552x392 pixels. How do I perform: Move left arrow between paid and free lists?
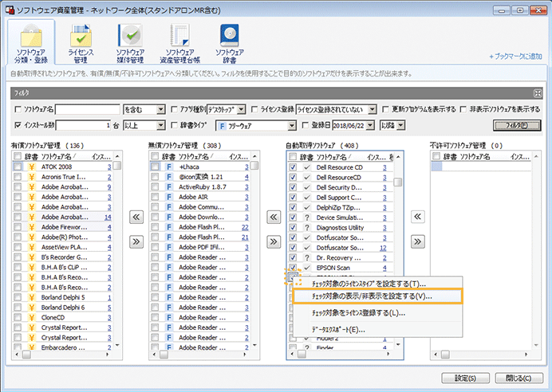pos(136,217)
